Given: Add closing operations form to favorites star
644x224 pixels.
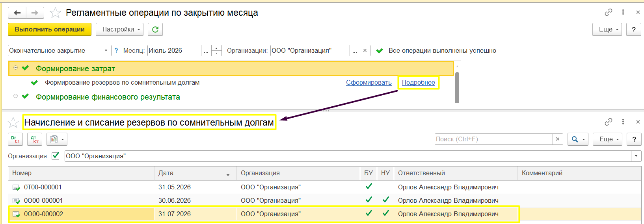Looking at the screenshot, I should pyautogui.click(x=55, y=13).
